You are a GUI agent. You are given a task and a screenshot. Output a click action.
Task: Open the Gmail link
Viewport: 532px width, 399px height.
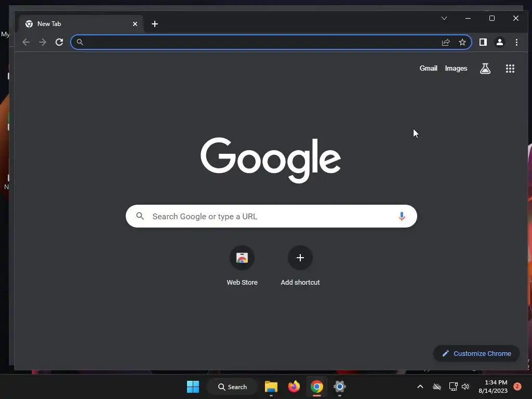[428, 68]
